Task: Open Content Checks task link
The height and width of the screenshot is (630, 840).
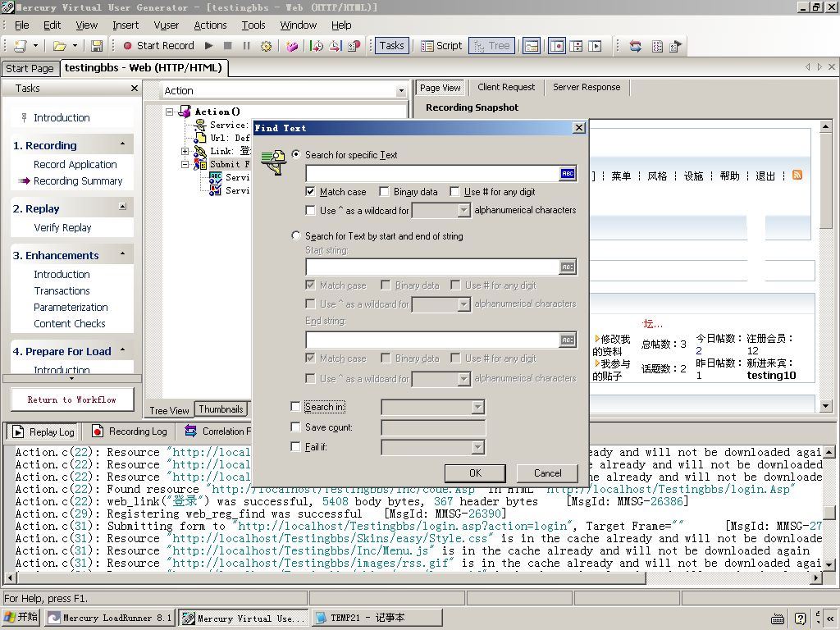Action: pyautogui.click(x=70, y=323)
